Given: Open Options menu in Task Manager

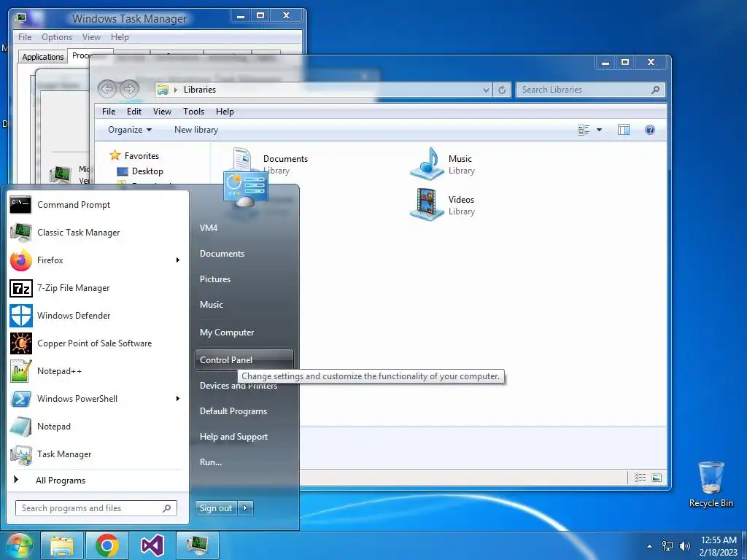Looking at the screenshot, I should pyautogui.click(x=57, y=37).
